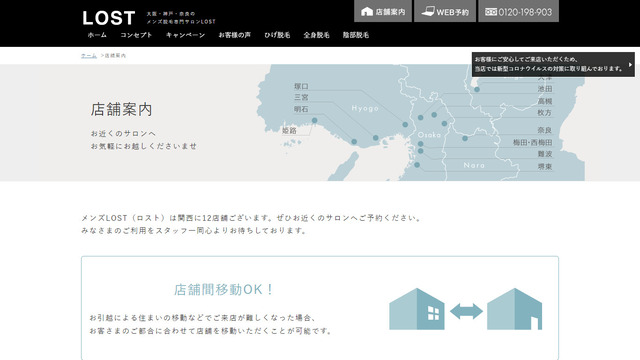This screenshot has height=360, width=640.
Task: Click the LOST site logo
Action: pyautogui.click(x=109, y=18)
